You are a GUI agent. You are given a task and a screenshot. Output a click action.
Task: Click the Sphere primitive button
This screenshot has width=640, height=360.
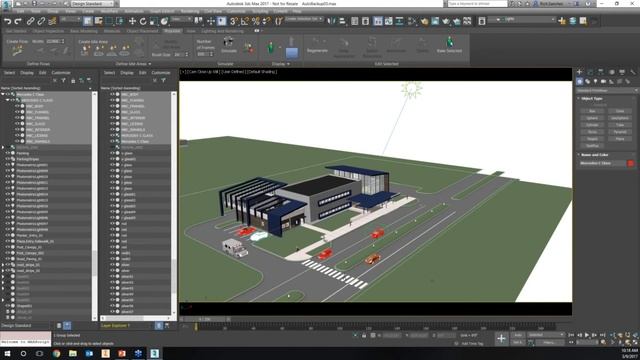(592, 118)
